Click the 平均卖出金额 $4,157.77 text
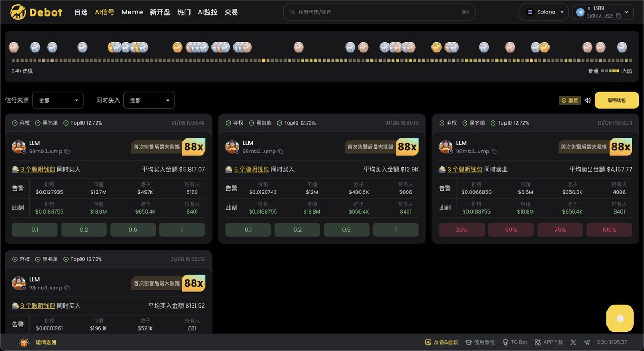 pos(601,170)
